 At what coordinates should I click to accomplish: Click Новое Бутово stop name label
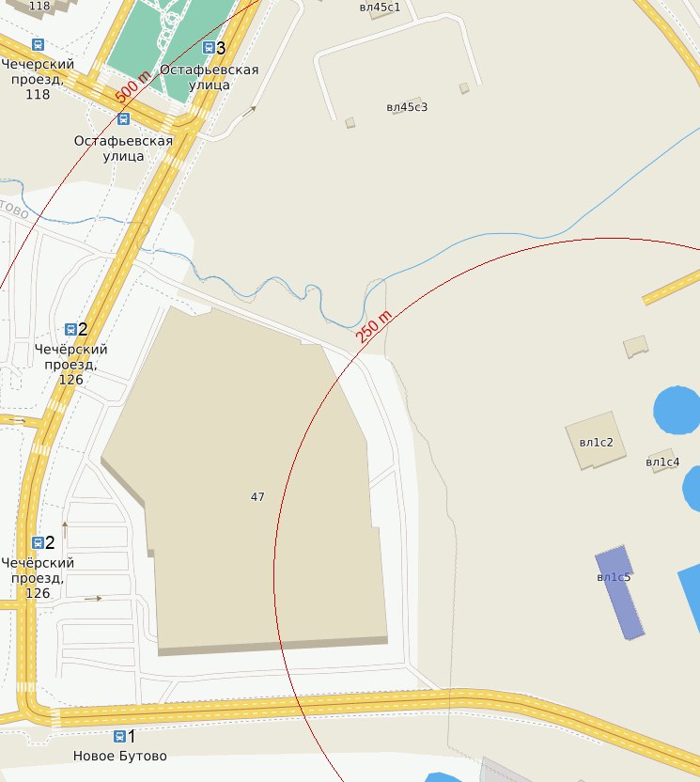pyautogui.click(x=119, y=756)
